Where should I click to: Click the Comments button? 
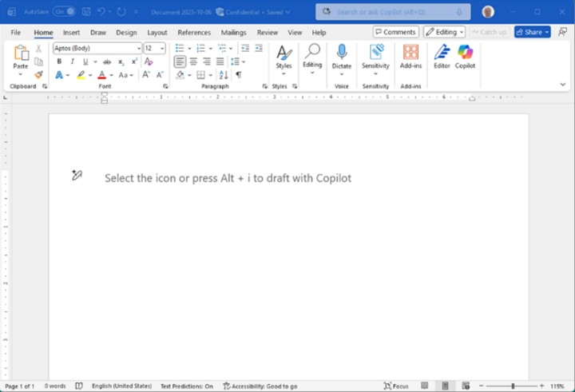[x=395, y=32]
